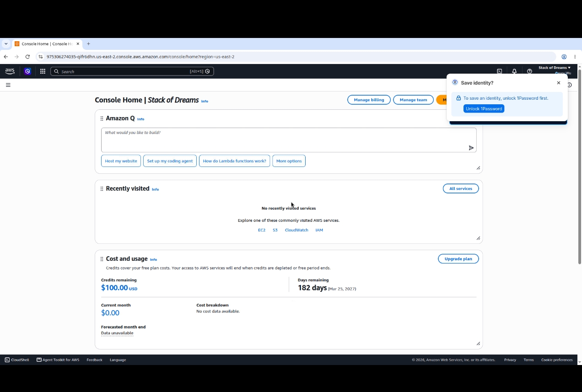Click the scrollbar down arrow
Image resolution: width=582 pixels, height=392 pixels.
(580, 362)
